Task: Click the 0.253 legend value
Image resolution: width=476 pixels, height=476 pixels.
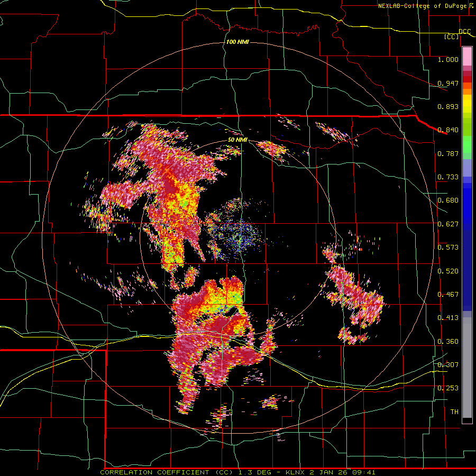Action: tap(448, 389)
